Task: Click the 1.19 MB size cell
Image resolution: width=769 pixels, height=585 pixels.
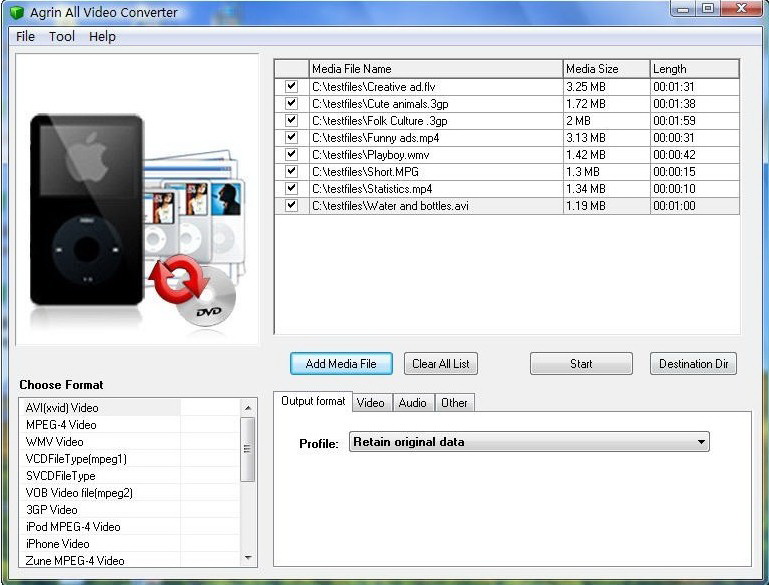Action: [x=607, y=205]
